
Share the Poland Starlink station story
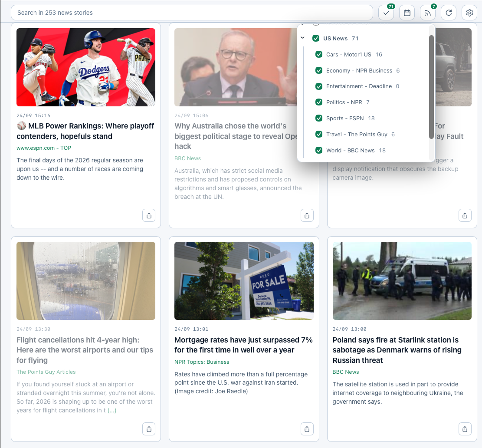(465, 429)
